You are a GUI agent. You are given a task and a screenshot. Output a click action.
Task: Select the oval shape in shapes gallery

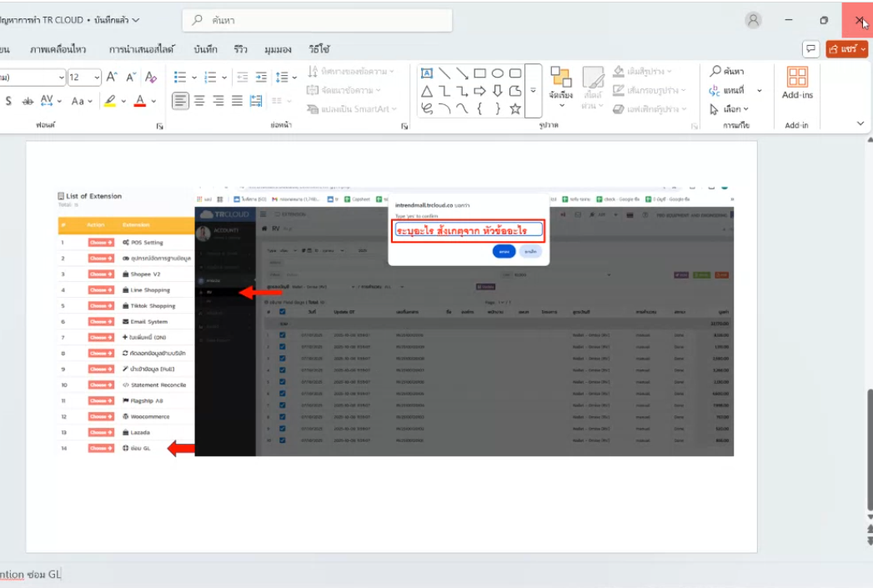pos(498,73)
